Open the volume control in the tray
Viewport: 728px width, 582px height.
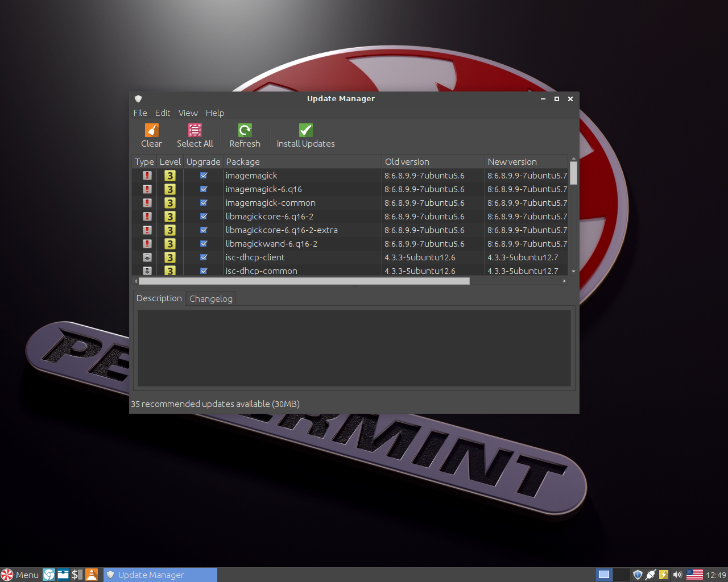coord(677,575)
